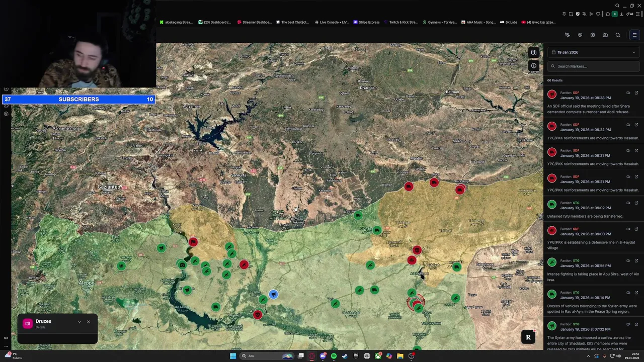Viewport: 644px width, 362px height.
Task: Click green STG marker icon of 09:02 PM entry
Action: pyautogui.click(x=552, y=204)
